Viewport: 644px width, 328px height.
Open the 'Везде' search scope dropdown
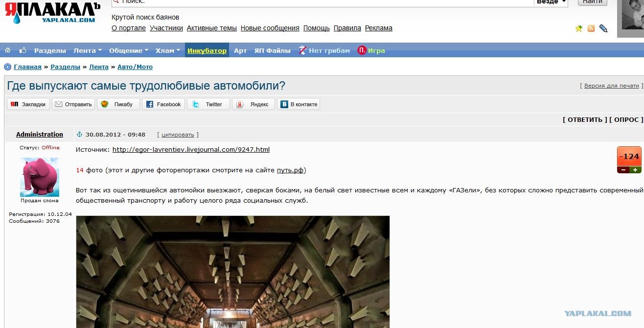(x=552, y=2)
